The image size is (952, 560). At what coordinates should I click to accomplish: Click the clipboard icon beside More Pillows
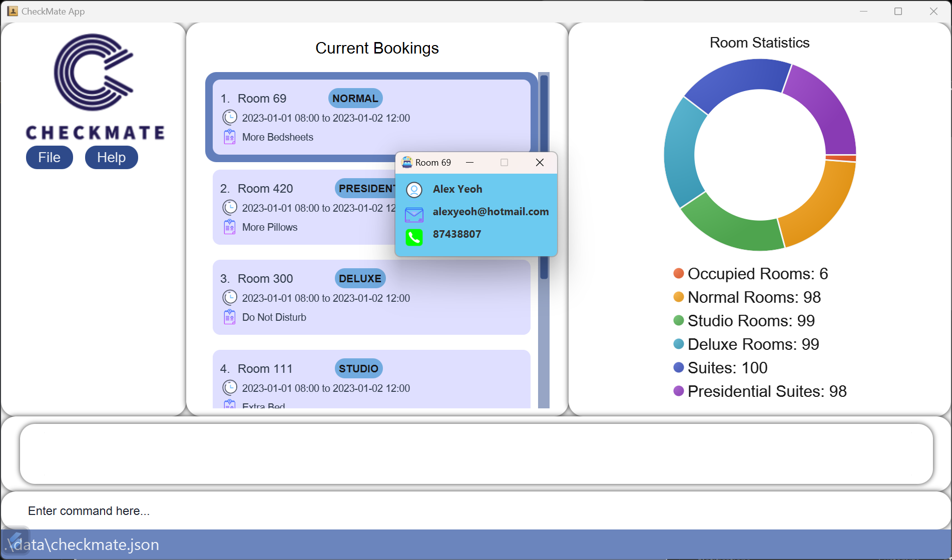tap(230, 227)
